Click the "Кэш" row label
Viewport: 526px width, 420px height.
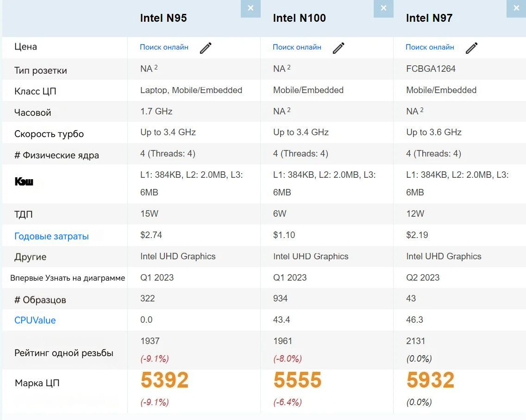pyautogui.click(x=24, y=182)
